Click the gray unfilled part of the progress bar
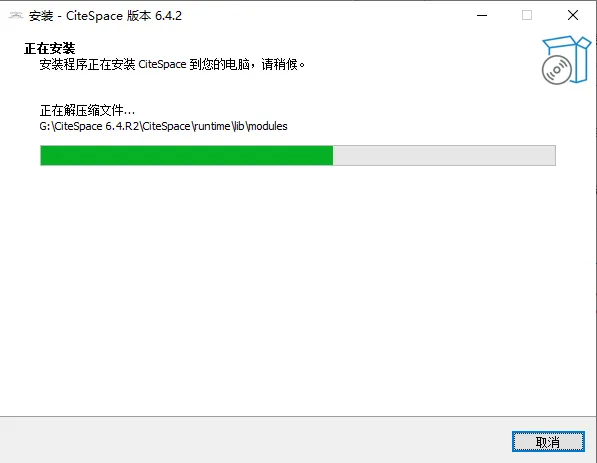597x463 pixels. [444, 155]
